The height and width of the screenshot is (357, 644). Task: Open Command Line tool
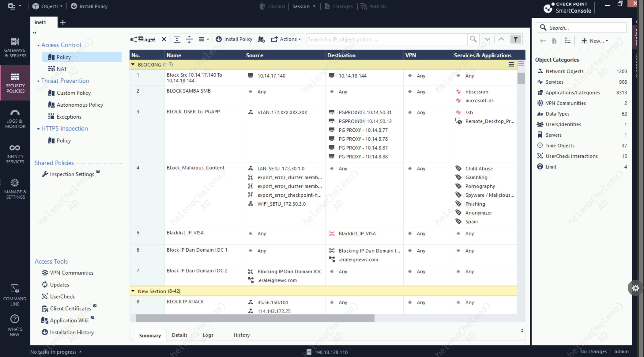15,295
